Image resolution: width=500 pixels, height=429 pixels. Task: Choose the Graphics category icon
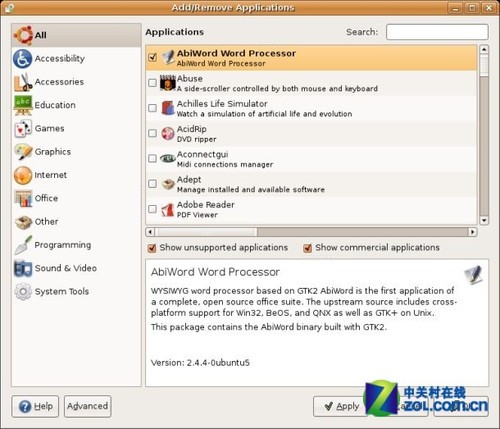pyautogui.click(x=23, y=152)
